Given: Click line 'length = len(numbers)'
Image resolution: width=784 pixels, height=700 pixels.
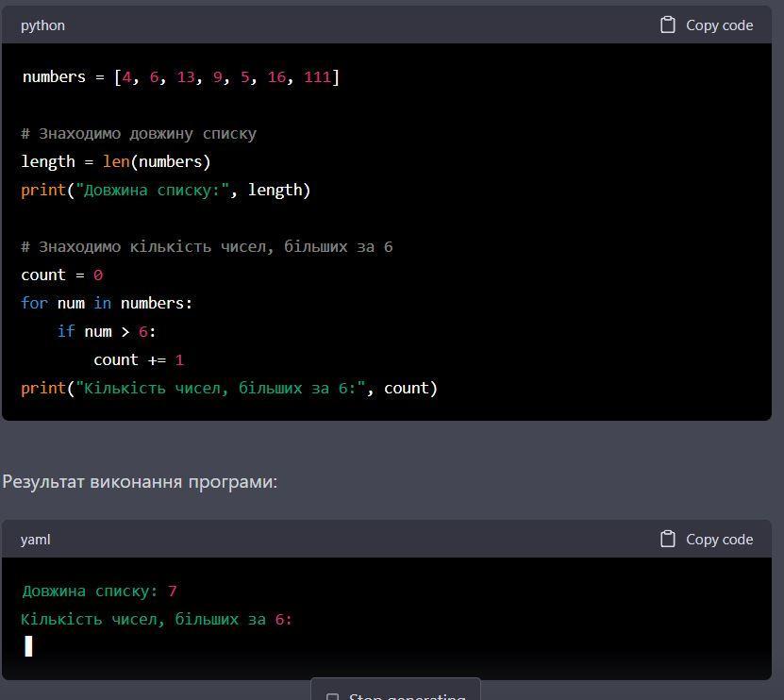Looking at the screenshot, I should (x=116, y=161).
